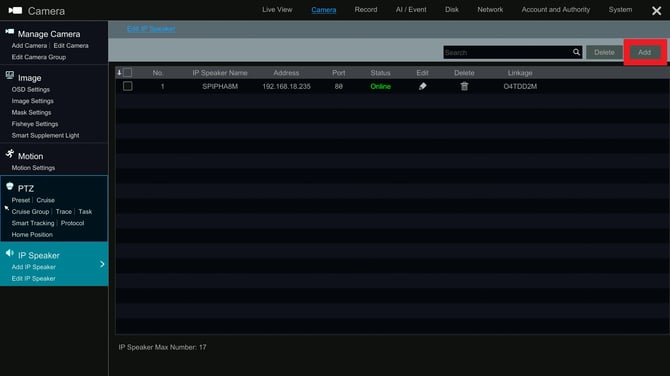Click the Add button
The image size is (670, 376).
click(x=644, y=52)
